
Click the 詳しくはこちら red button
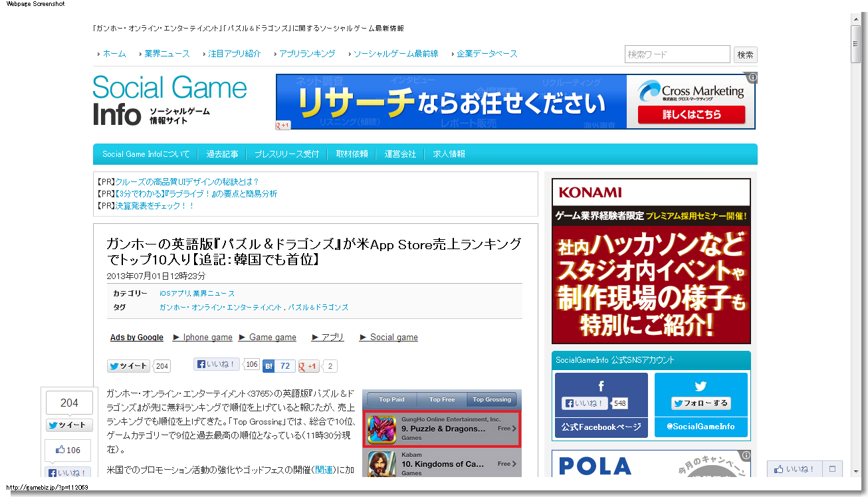click(691, 114)
